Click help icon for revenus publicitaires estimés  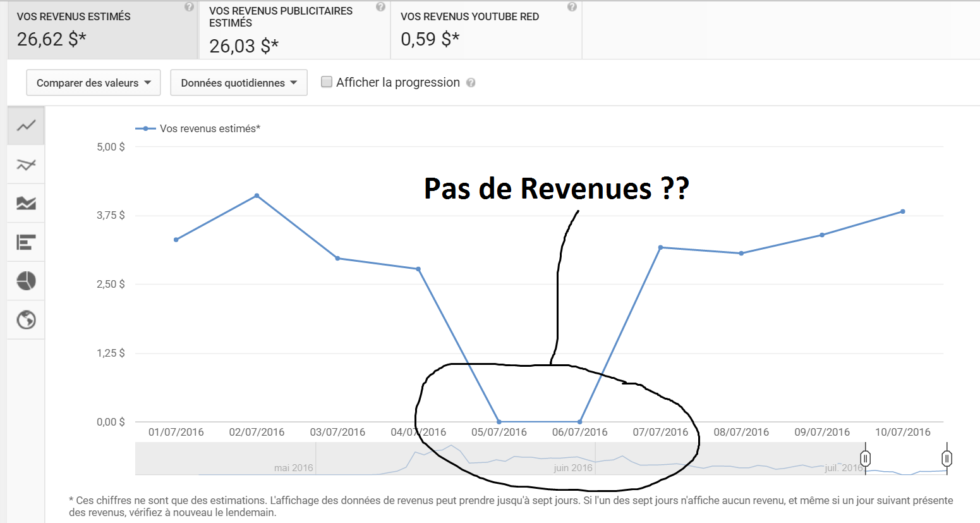[x=380, y=7]
